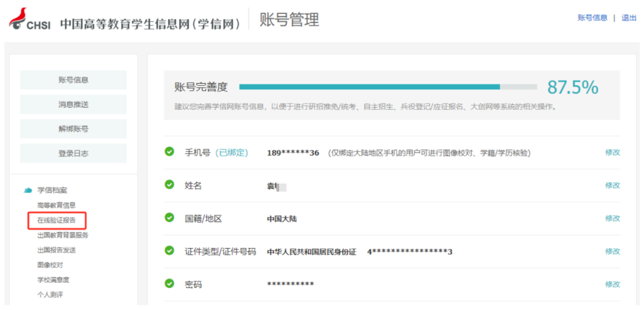Click 修改 in the 国籍/地区 row
This screenshot has width=644, height=310.
point(612,218)
